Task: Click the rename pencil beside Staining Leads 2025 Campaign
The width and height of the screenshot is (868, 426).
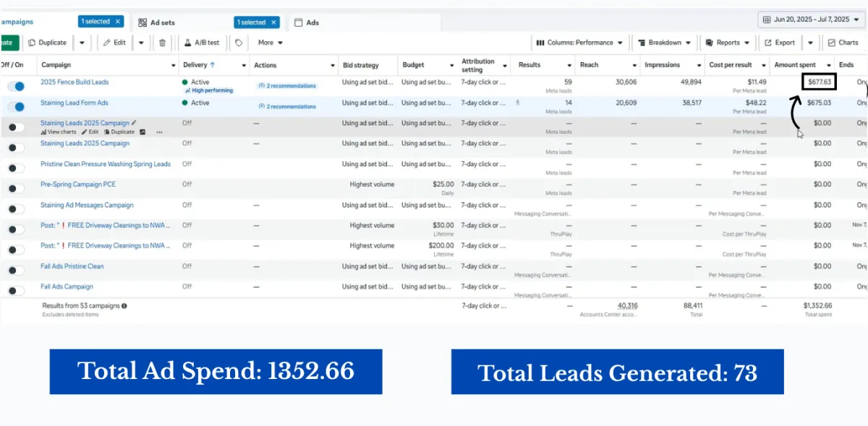Action: point(134,123)
